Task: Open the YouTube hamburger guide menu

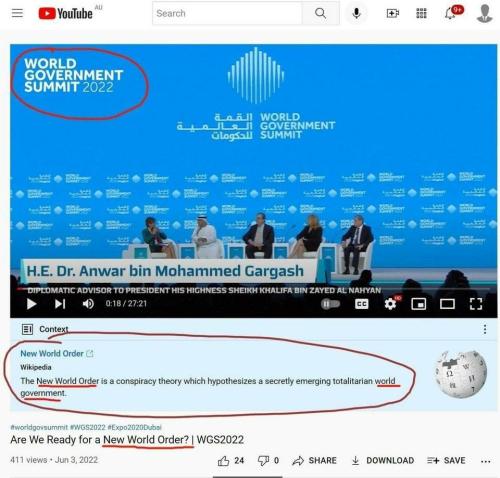Action: [x=17, y=13]
